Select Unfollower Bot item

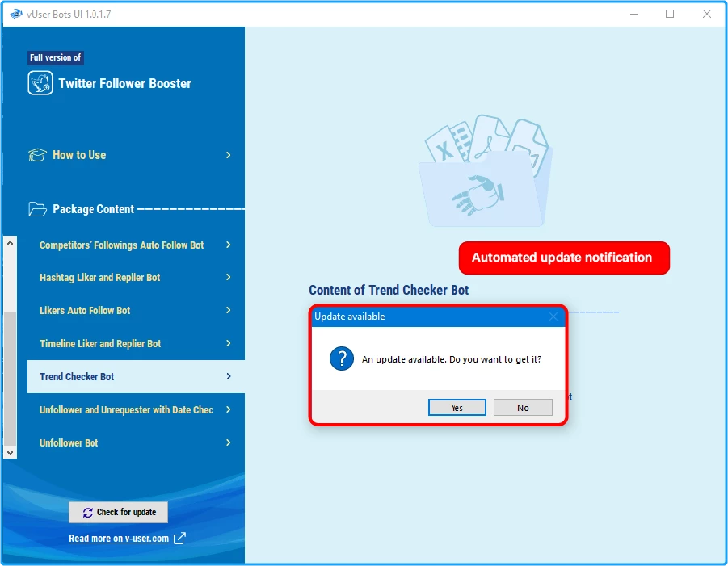[x=136, y=443]
